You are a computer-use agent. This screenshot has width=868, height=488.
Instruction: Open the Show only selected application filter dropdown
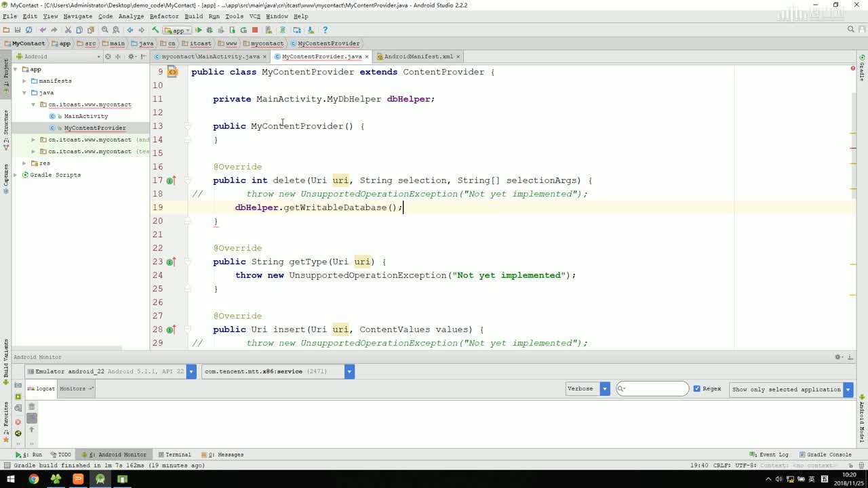click(x=791, y=389)
